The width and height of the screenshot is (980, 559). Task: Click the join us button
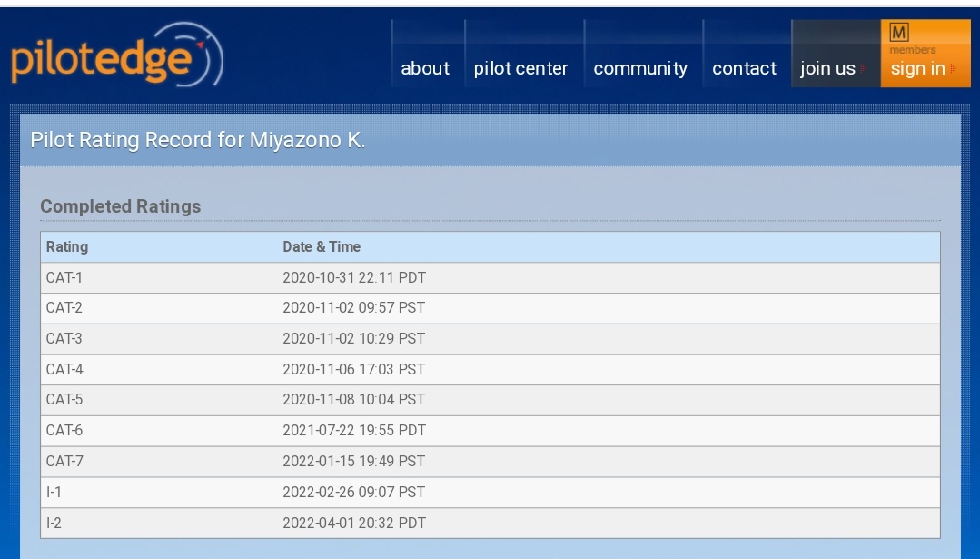[836, 54]
